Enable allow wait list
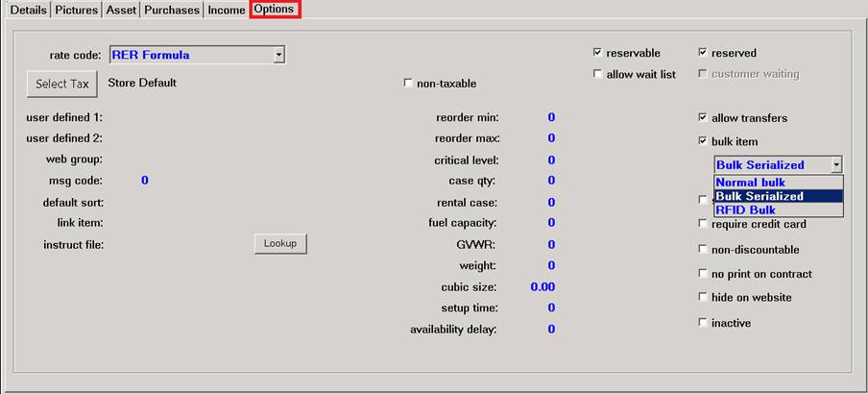868x394 pixels. tap(597, 74)
